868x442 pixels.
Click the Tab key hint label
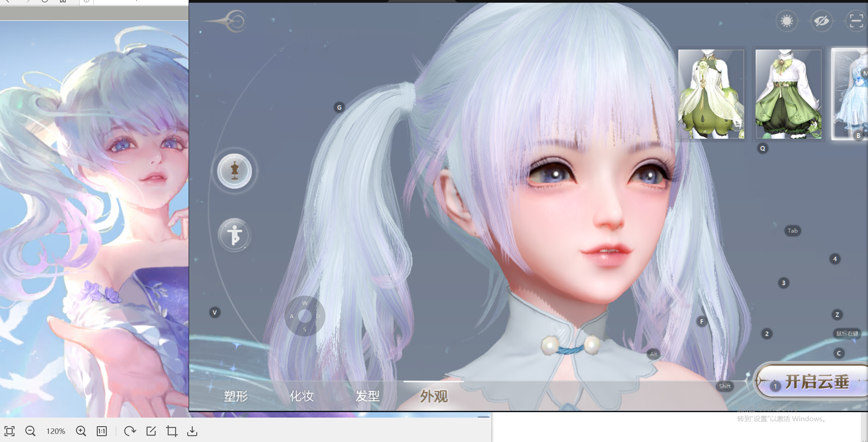point(792,230)
